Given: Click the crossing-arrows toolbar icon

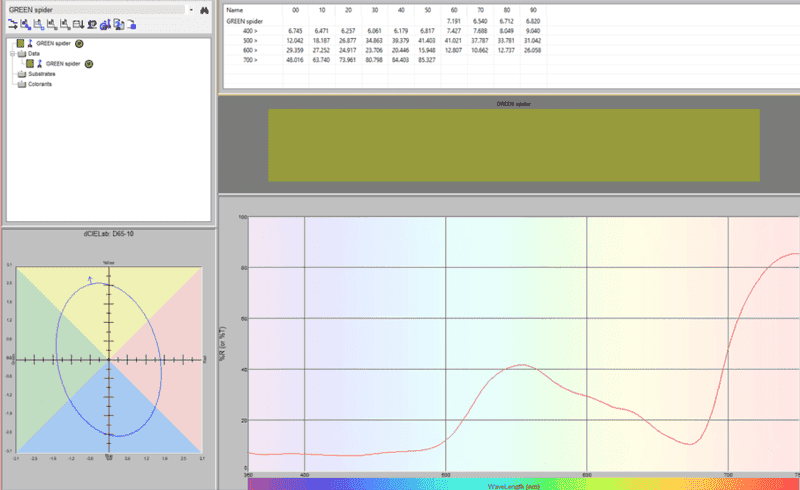Looking at the screenshot, I should pos(13,24).
